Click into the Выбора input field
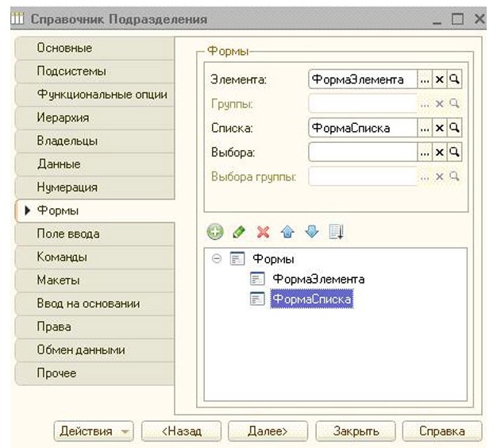This screenshot has width=497, height=448. click(362, 152)
